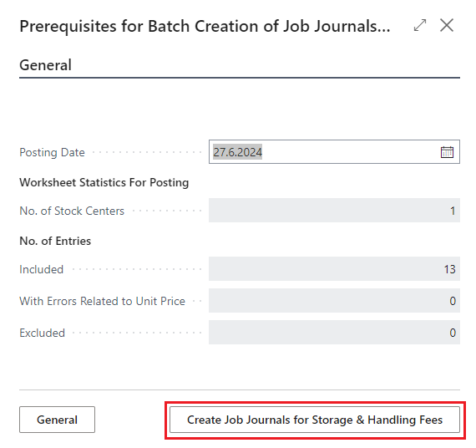Click the Excluded label
The image size is (476, 448).
[43, 333]
